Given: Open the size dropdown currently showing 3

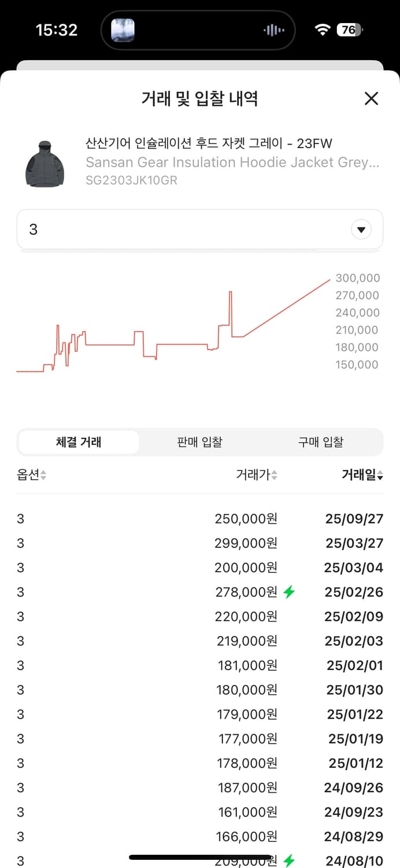Looking at the screenshot, I should pos(361,229).
